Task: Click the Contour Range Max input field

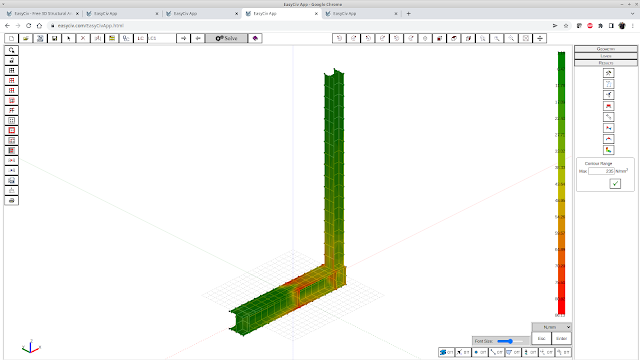Action: point(601,171)
